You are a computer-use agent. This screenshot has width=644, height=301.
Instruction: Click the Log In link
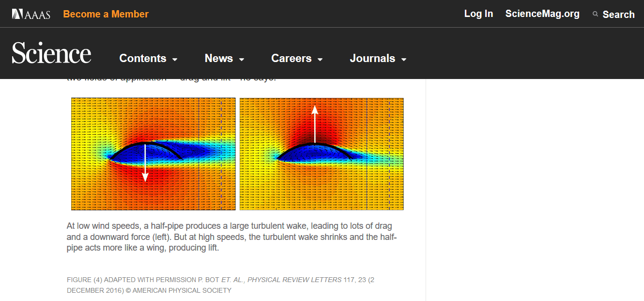[478, 14]
